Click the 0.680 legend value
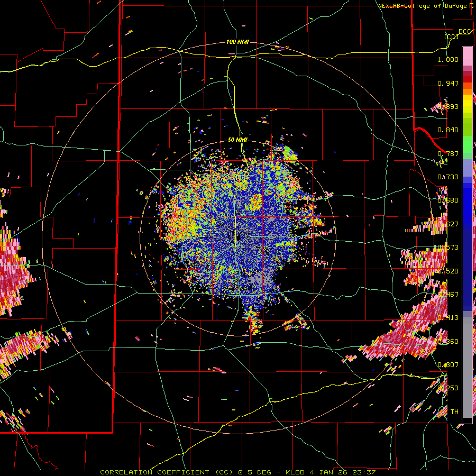 [x=448, y=200]
